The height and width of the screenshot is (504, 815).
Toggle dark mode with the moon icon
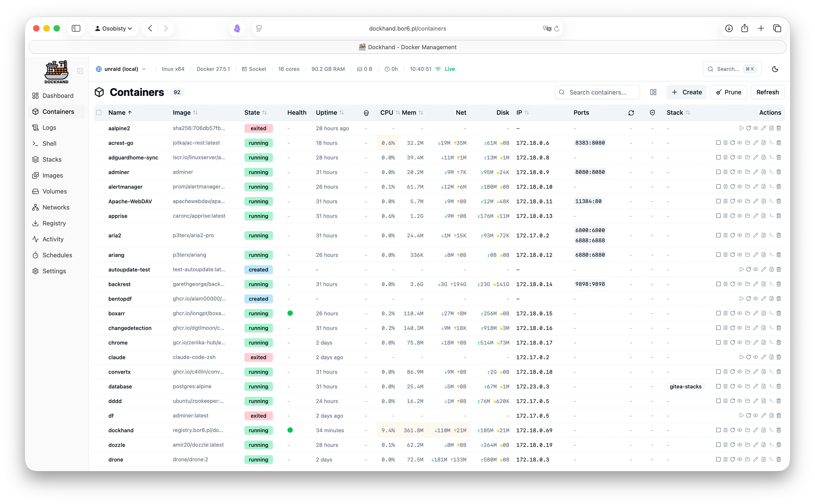[x=775, y=69]
